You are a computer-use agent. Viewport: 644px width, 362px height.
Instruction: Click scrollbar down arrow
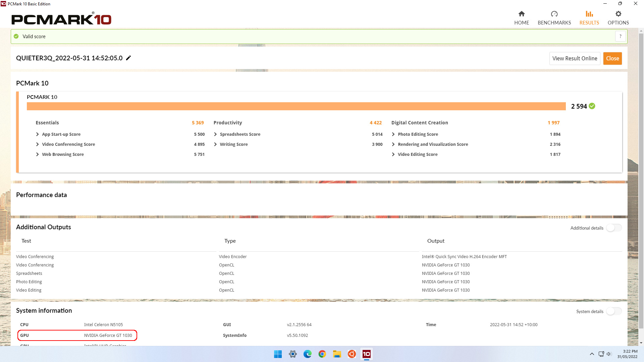coord(641,343)
